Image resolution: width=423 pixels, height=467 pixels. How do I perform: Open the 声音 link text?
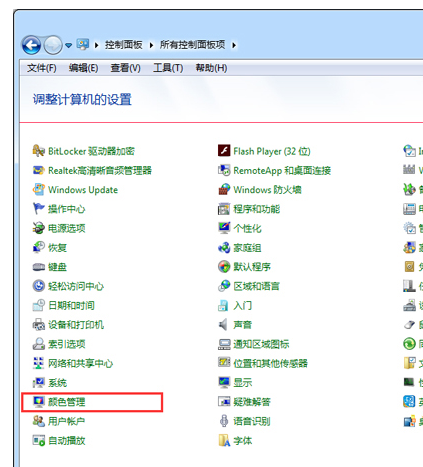[243, 325]
